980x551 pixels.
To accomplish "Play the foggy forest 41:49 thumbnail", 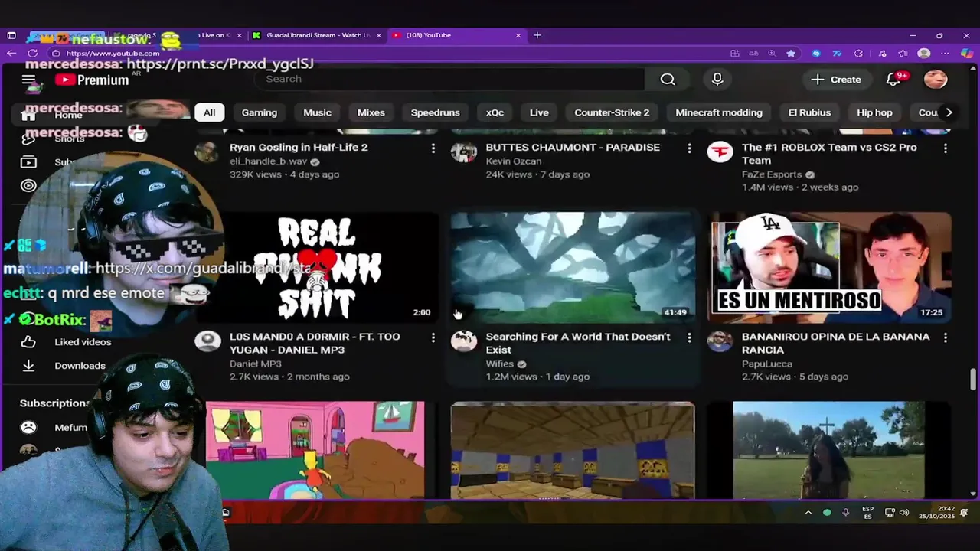I will pos(573,267).
